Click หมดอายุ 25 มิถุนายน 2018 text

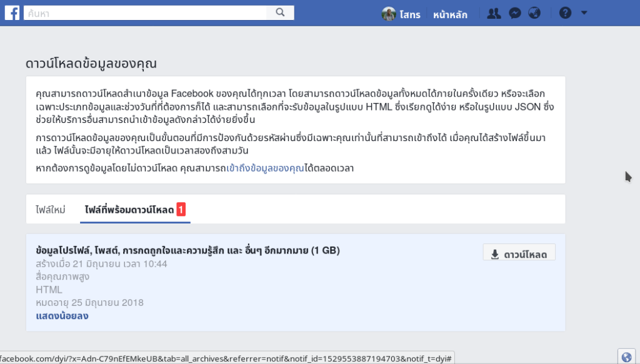click(x=90, y=302)
